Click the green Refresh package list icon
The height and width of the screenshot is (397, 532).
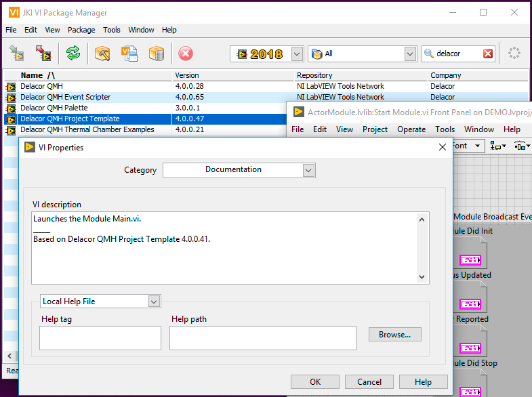point(73,54)
